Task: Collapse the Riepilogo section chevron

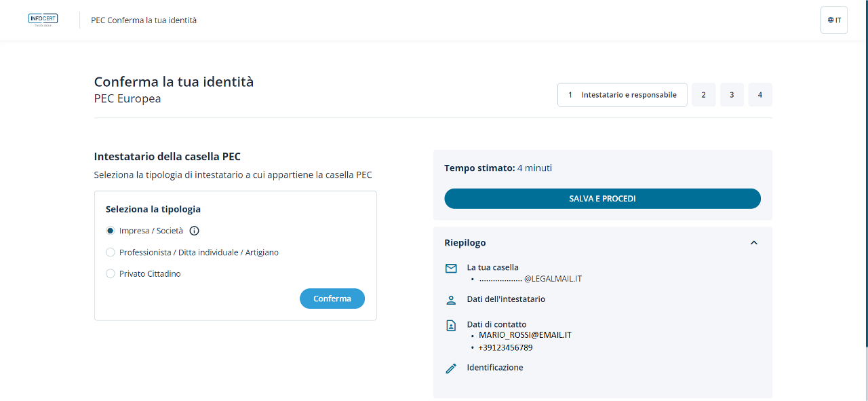Action: click(x=753, y=243)
